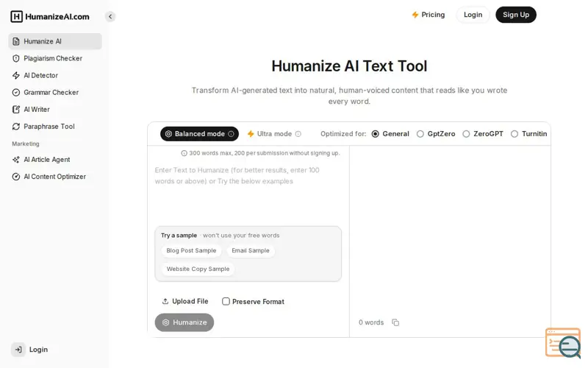Image resolution: width=588 pixels, height=368 pixels.
Task: Try the Email Sample
Action: click(251, 250)
